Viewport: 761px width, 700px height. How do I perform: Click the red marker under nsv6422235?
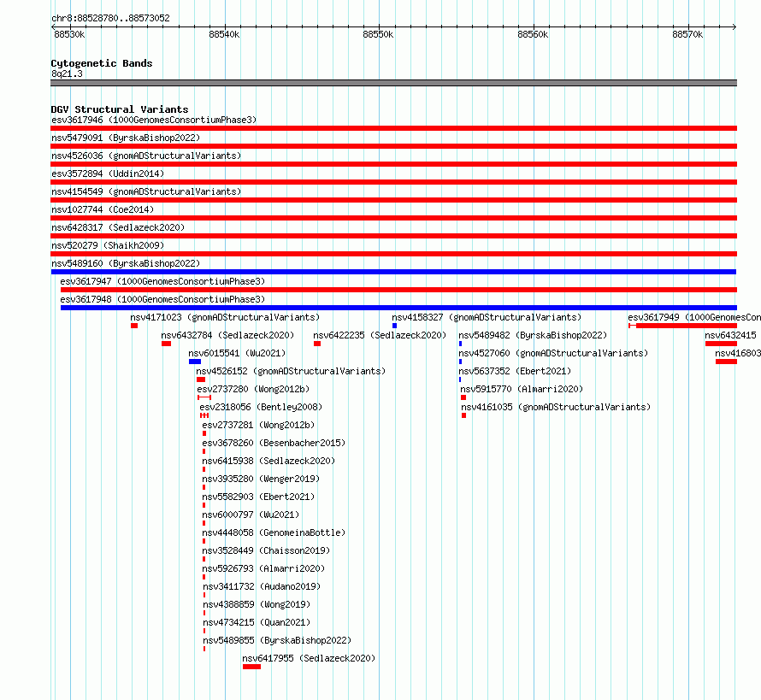click(317, 344)
